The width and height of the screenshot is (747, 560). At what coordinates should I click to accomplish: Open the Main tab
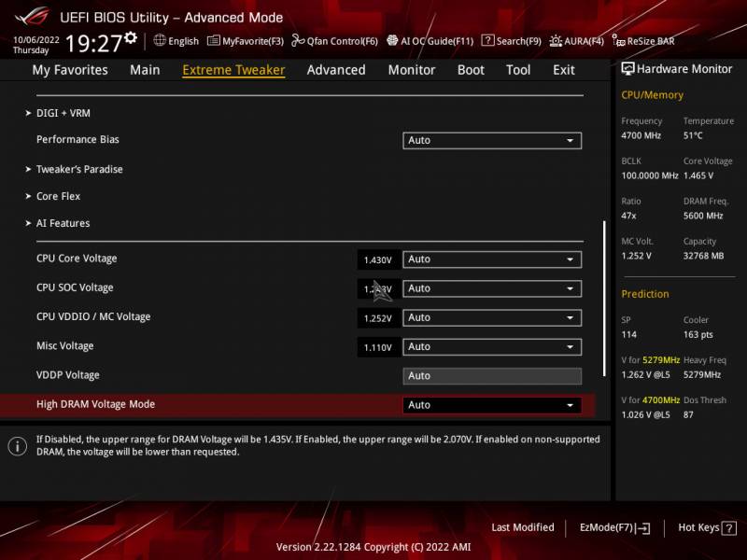coord(145,70)
